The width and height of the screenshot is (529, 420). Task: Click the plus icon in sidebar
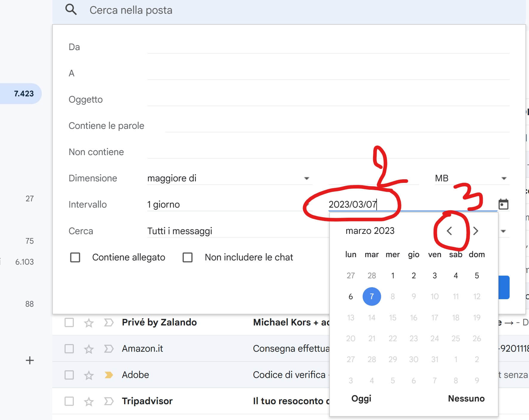30,360
